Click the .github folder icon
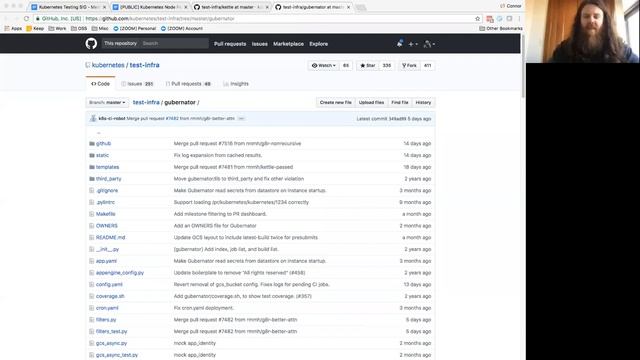The image size is (640, 360). 92,144
